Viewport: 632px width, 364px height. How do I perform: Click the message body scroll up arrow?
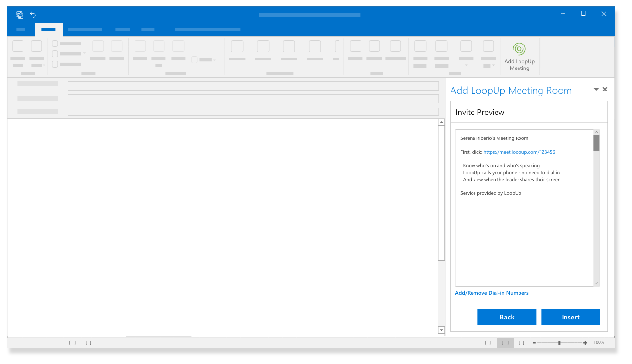pyautogui.click(x=441, y=122)
